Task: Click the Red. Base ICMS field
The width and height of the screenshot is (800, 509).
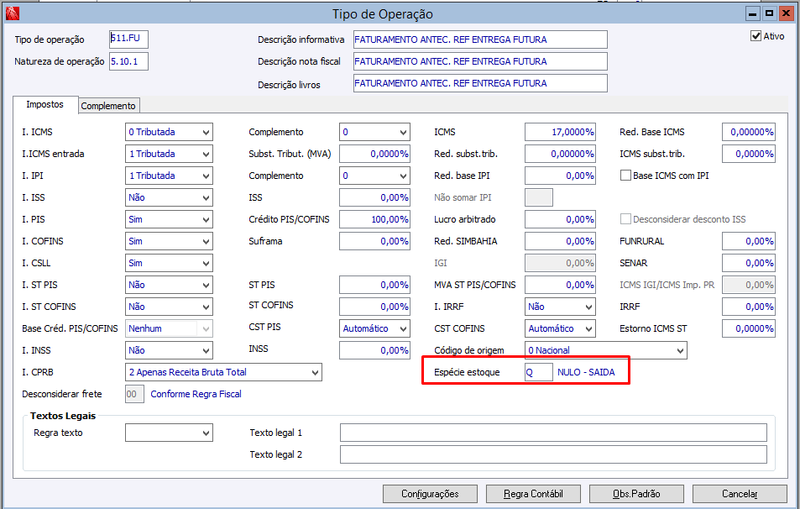Action: click(748, 132)
